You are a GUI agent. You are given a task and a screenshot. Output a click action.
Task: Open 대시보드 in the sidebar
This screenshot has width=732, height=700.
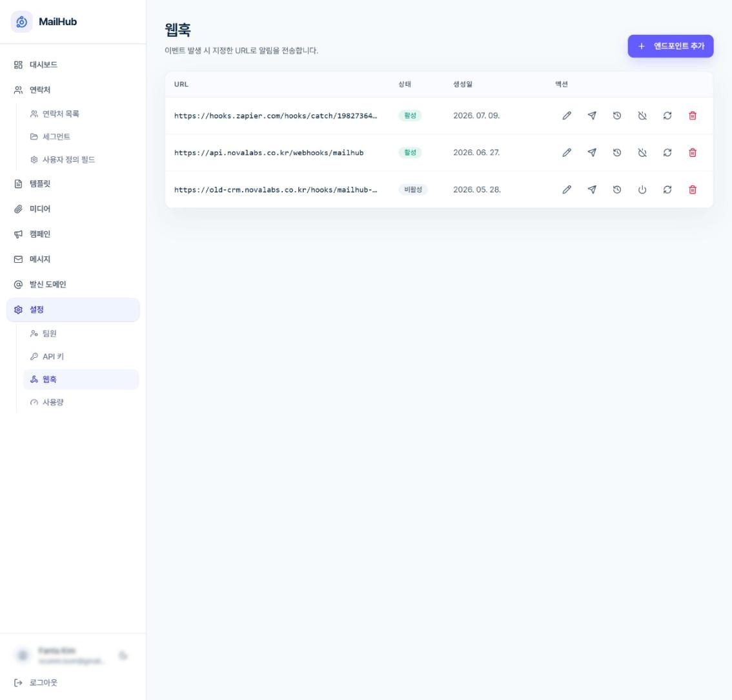[73, 65]
